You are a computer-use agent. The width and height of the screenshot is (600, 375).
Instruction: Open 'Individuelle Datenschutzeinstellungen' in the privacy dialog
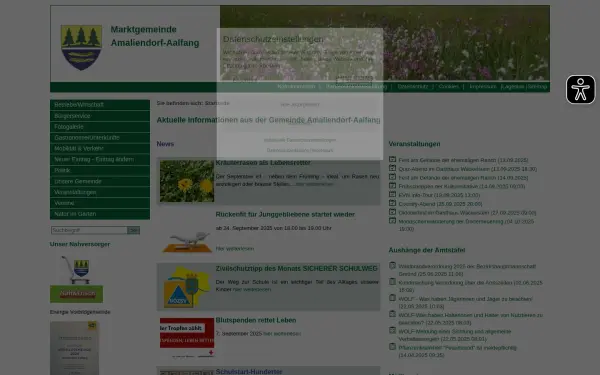coord(300,140)
